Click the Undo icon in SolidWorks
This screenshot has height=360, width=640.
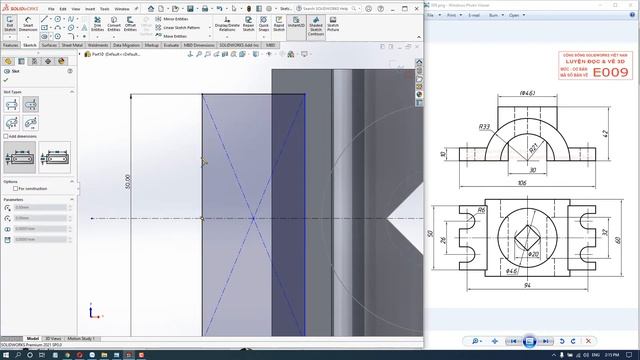220,8
